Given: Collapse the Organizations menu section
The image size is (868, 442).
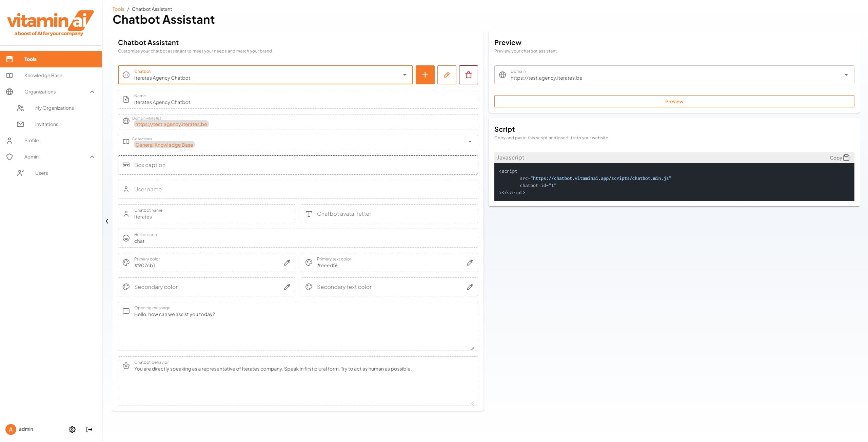Looking at the screenshot, I should (x=92, y=92).
